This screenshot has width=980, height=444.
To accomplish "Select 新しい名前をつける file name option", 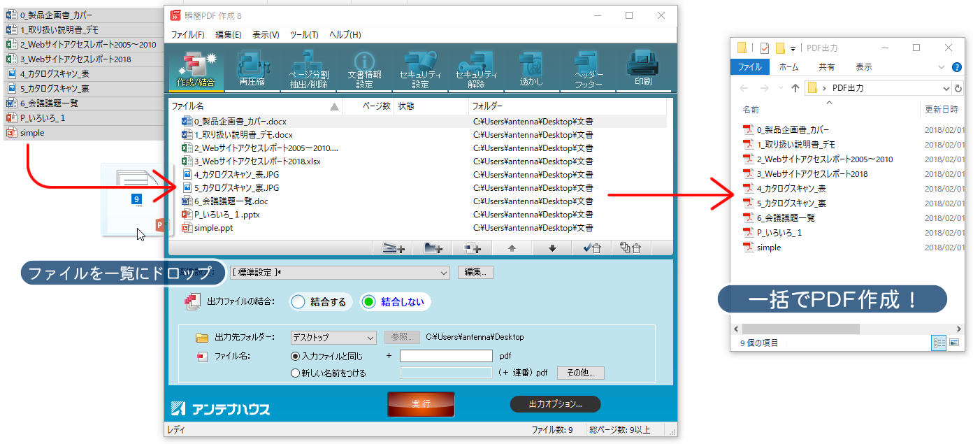I will pyautogui.click(x=328, y=373).
